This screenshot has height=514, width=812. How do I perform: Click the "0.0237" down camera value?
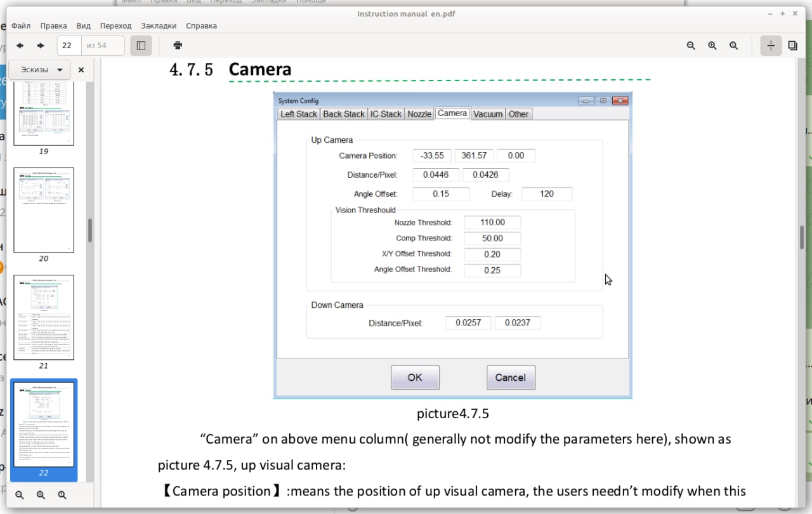518,323
